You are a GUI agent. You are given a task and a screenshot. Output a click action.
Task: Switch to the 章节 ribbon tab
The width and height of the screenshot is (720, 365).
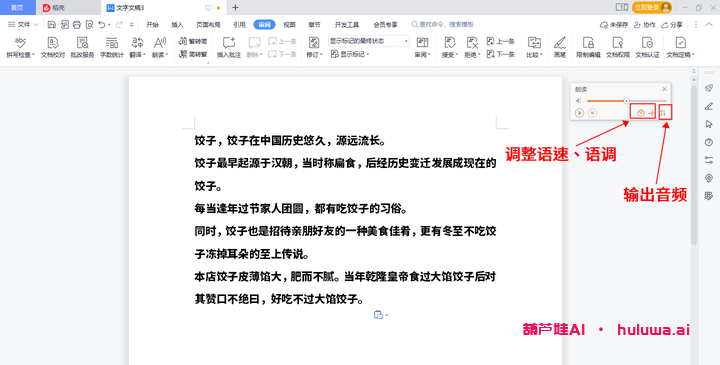coord(314,25)
